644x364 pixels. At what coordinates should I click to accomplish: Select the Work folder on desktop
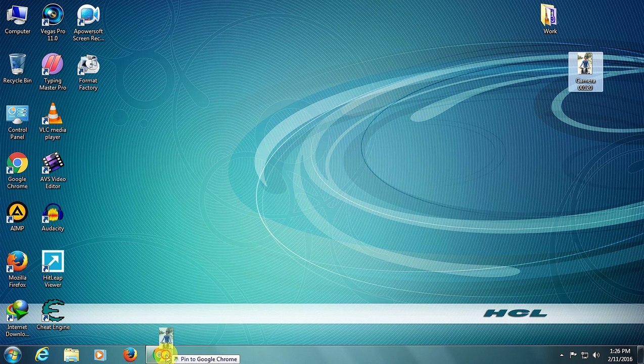click(550, 20)
